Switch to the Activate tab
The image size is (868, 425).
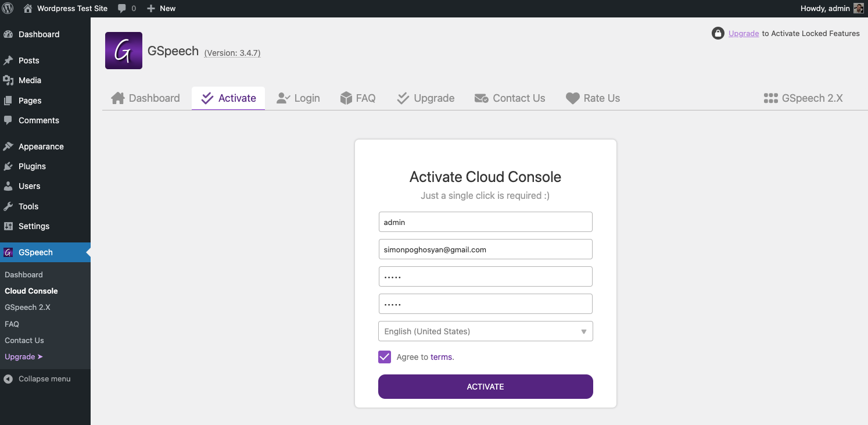[x=228, y=98]
